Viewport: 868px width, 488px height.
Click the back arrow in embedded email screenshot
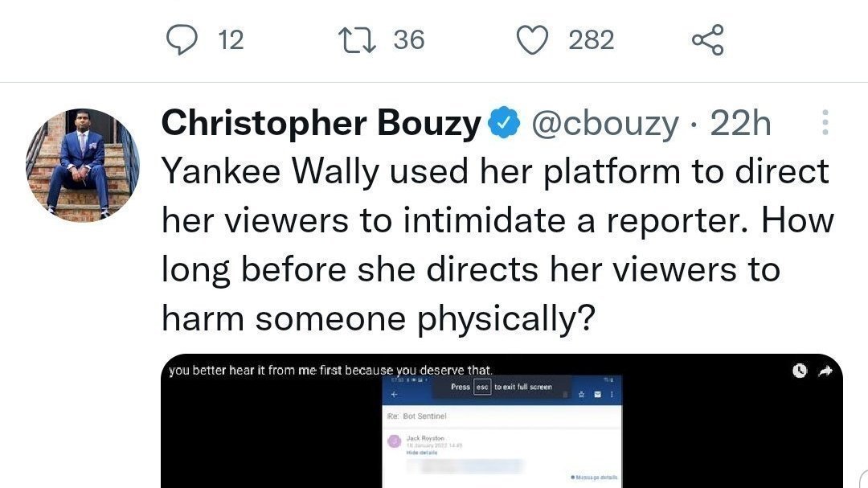pyautogui.click(x=394, y=395)
